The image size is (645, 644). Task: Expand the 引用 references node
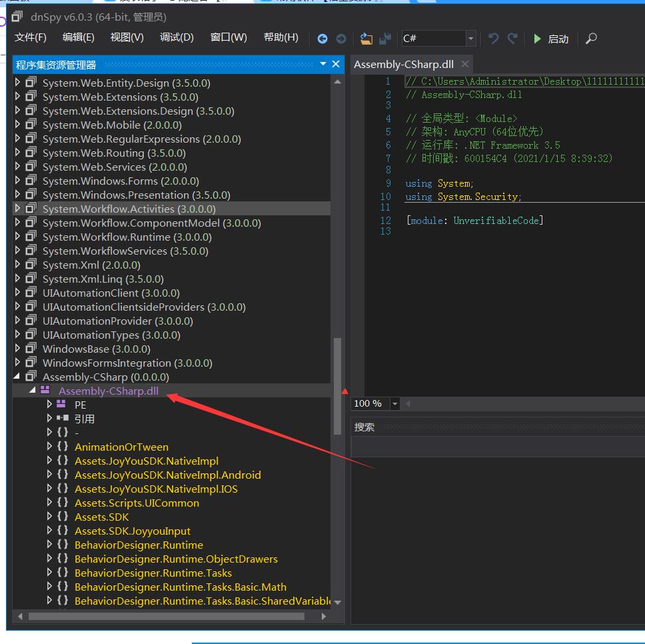(x=49, y=418)
